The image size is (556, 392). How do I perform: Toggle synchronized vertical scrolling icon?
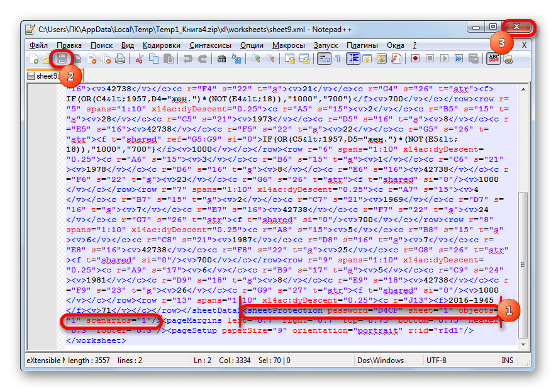tap(290, 59)
